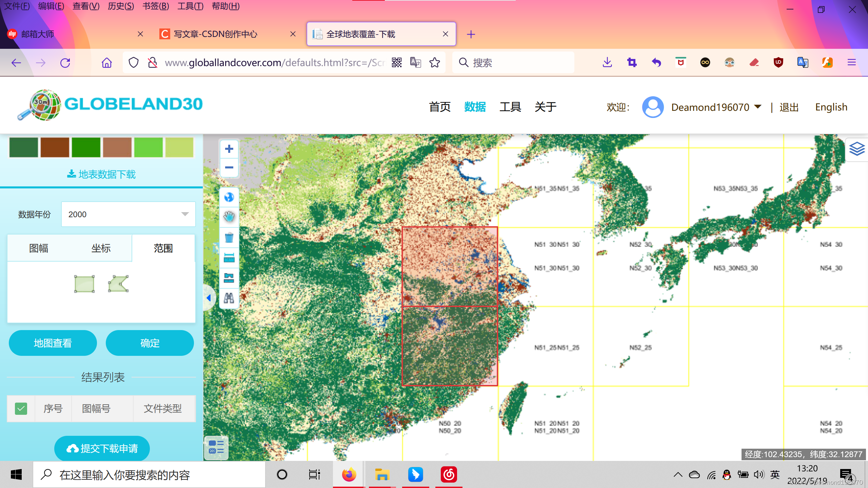The width and height of the screenshot is (868, 488).
Task: Expand the Deamond196070 user menu arrow
Action: 758,107
